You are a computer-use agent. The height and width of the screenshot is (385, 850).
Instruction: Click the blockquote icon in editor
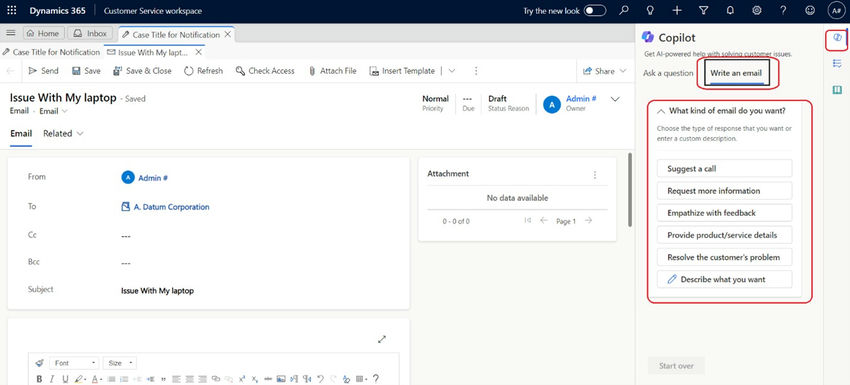click(163, 380)
